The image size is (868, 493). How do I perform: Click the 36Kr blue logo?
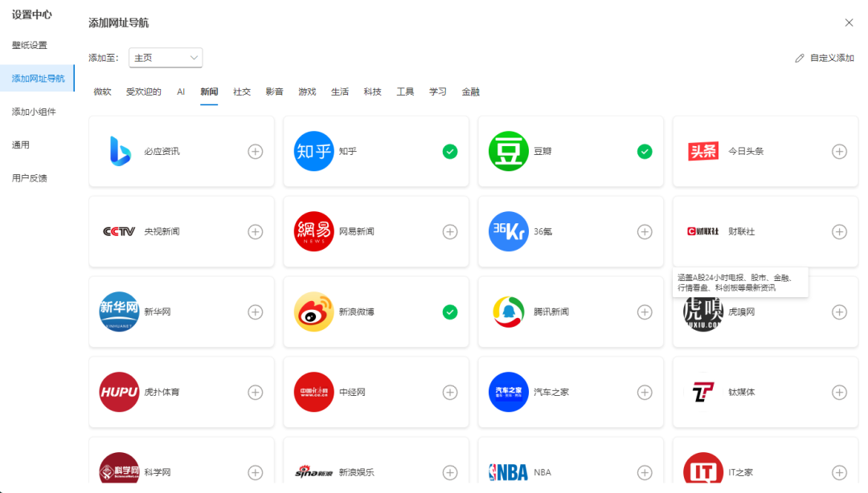coord(508,231)
